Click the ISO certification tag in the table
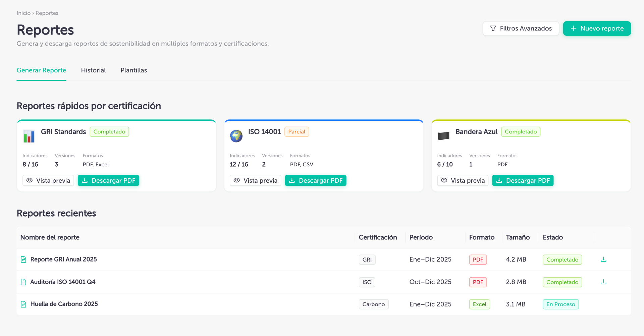Screen dimensions: 644x336 tap(367, 282)
